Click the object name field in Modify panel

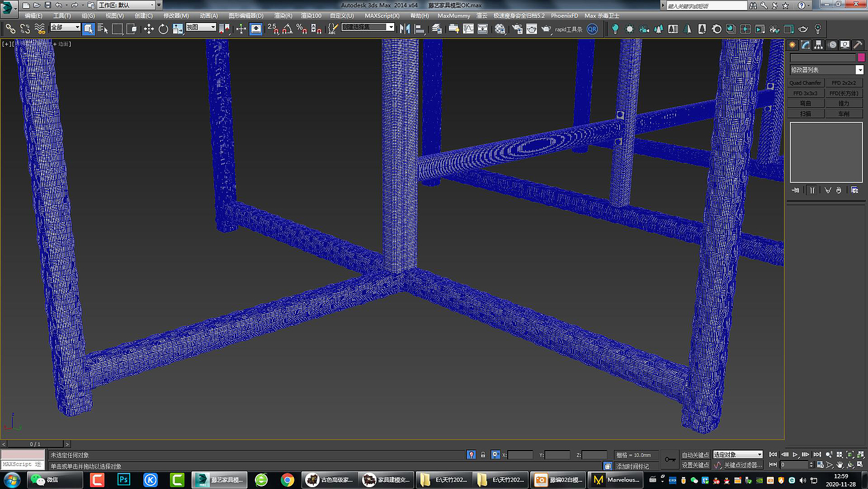pyautogui.click(x=823, y=58)
